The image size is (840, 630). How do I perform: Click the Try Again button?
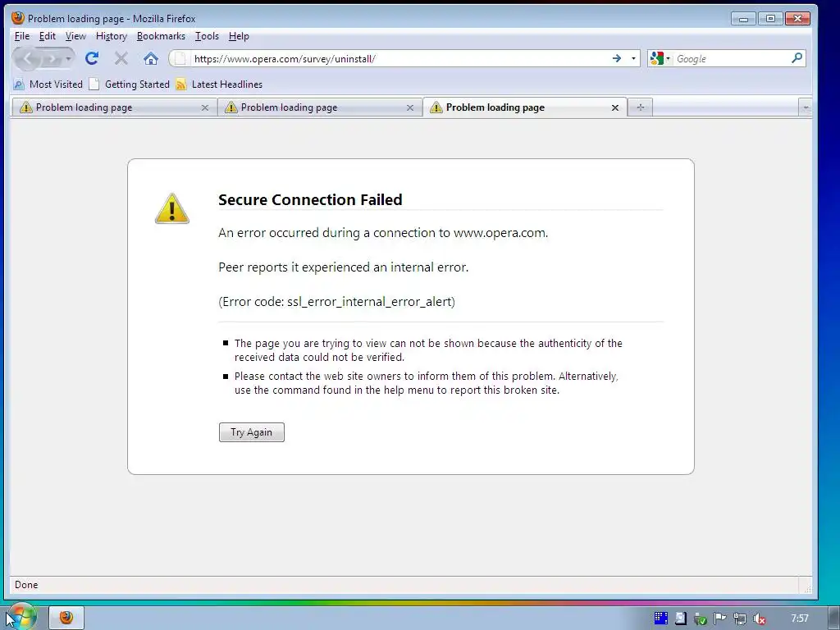click(251, 432)
